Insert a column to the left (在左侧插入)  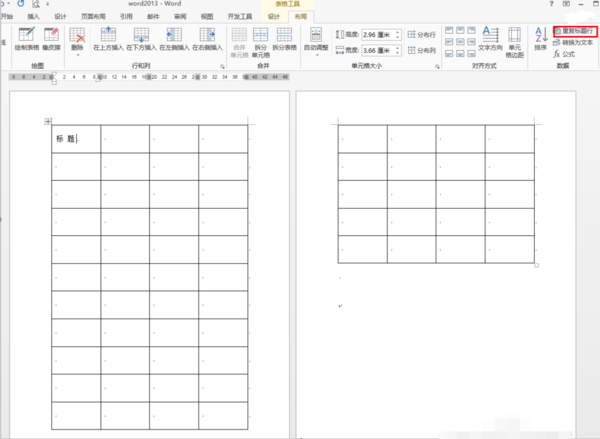174,39
